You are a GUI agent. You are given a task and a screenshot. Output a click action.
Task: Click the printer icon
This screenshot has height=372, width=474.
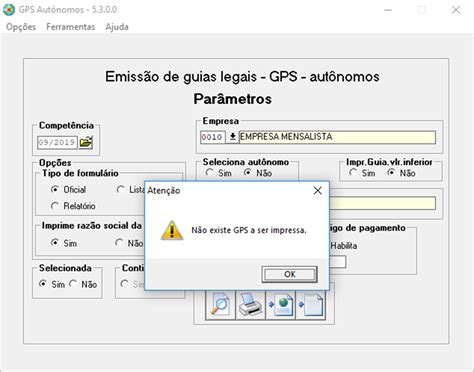[250, 305]
